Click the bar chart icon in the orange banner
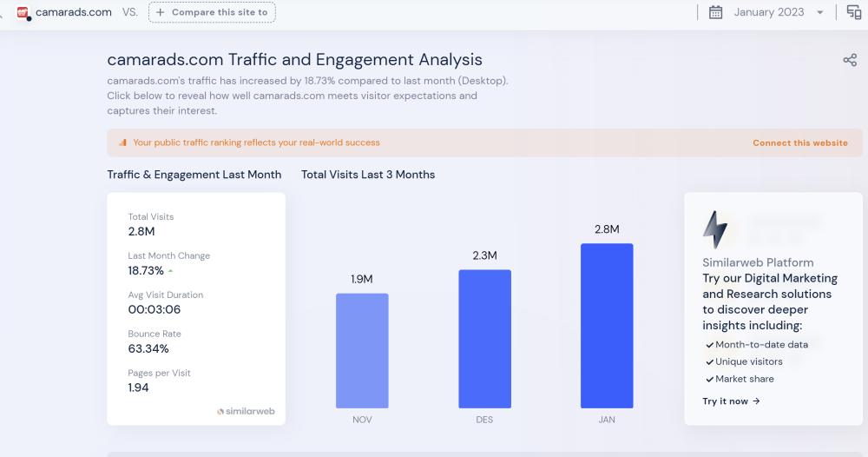The image size is (868, 457). pyautogui.click(x=123, y=142)
